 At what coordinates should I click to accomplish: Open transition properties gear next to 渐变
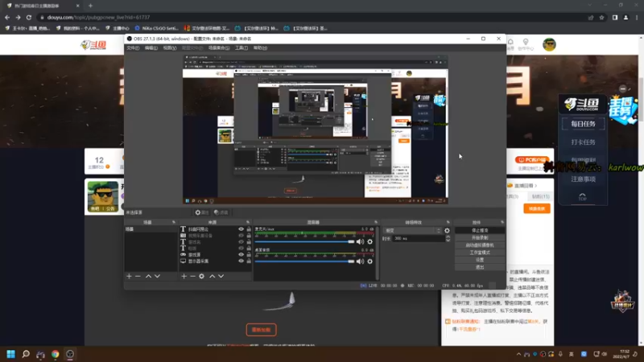pos(447,231)
